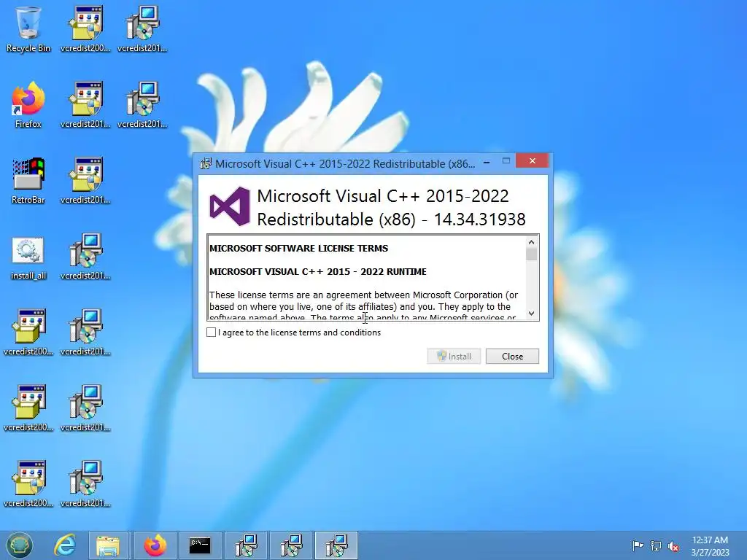The image size is (747, 560).
Task: Click the MICROSOFT VISUAL C++ 2015 - 2022 RUNTIME line
Action: [x=318, y=271]
